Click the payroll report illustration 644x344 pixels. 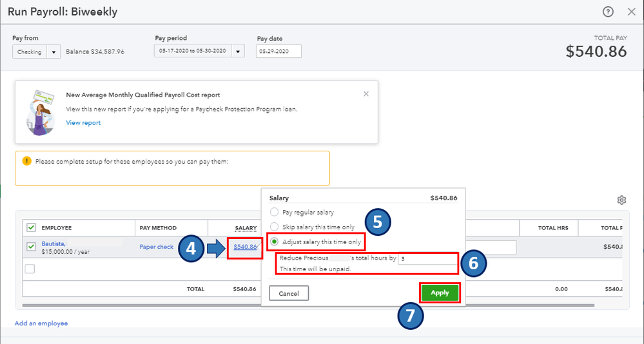click(40, 112)
